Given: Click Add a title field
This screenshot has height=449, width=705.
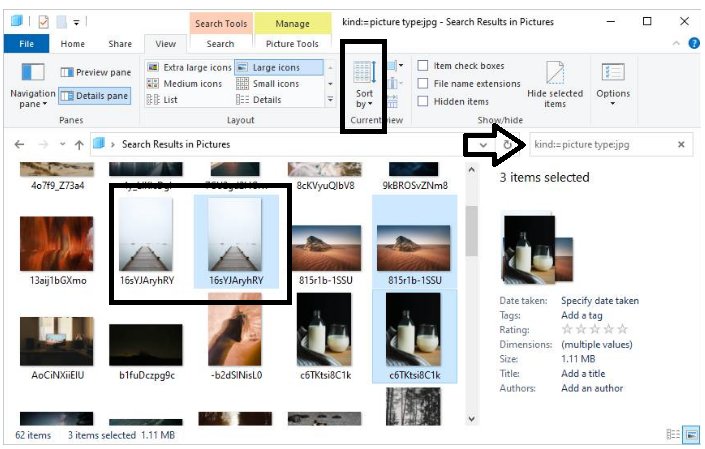Looking at the screenshot, I should click(x=583, y=373).
